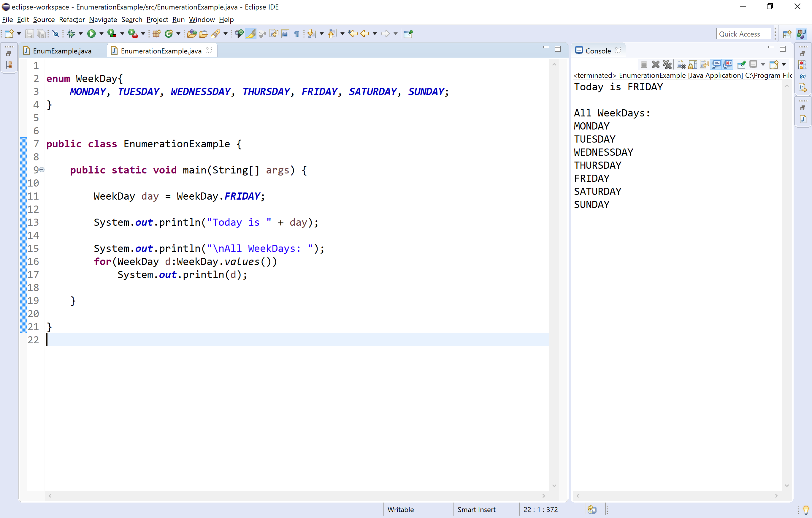Clear the Console output
Image resolution: width=812 pixels, height=518 pixels.
[x=681, y=64]
